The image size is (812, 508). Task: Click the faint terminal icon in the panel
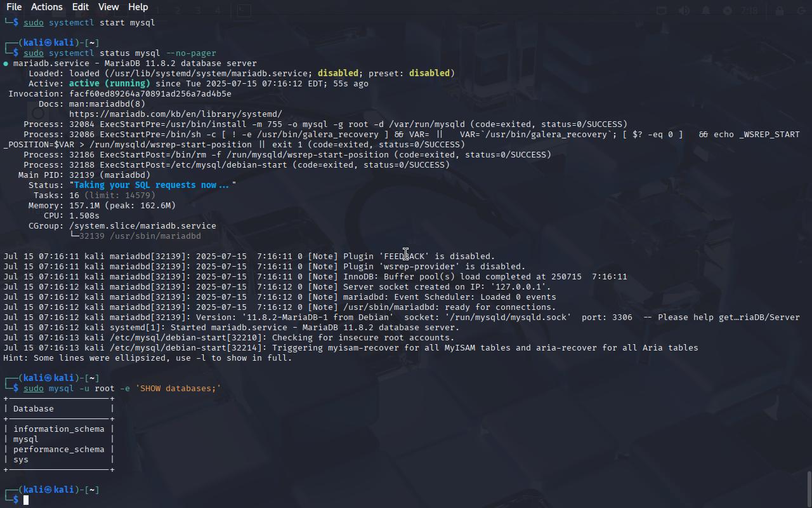click(x=244, y=11)
